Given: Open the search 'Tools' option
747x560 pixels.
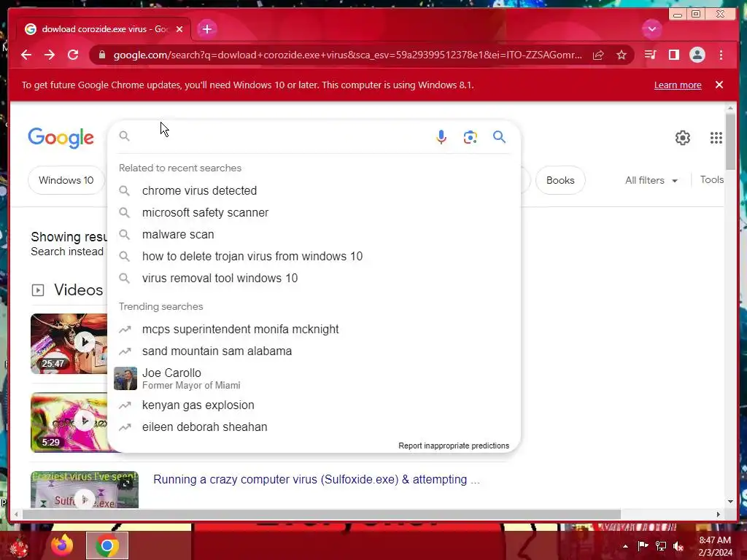Looking at the screenshot, I should 712,179.
